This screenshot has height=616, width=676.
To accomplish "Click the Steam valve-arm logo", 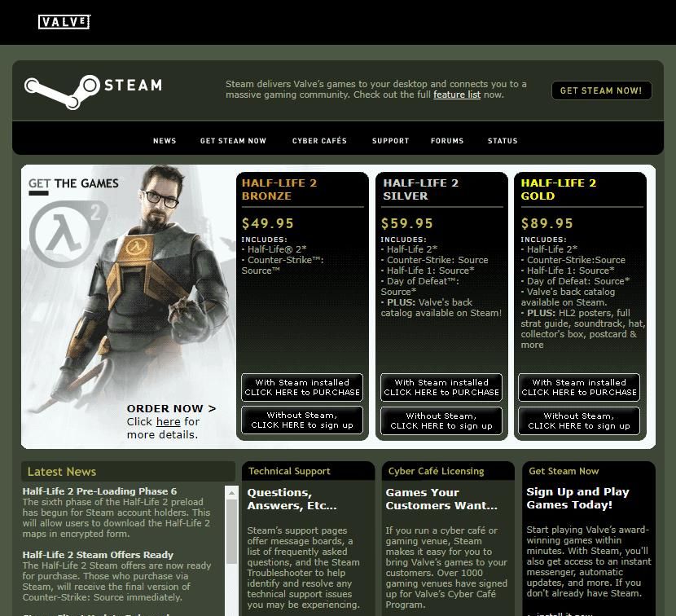I will pyautogui.click(x=62, y=91).
